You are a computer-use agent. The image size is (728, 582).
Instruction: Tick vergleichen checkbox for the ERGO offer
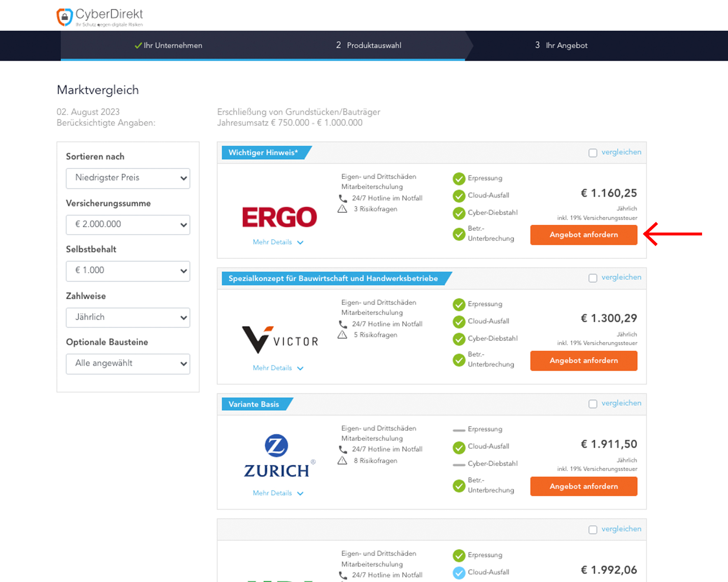pos(593,153)
